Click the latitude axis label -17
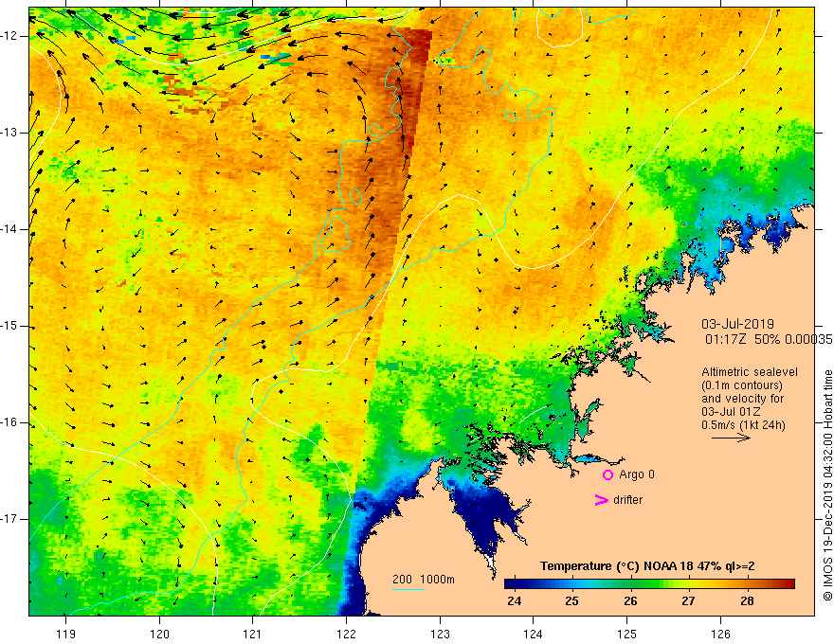The width and height of the screenshot is (834, 644). click(x=9, y=519)
